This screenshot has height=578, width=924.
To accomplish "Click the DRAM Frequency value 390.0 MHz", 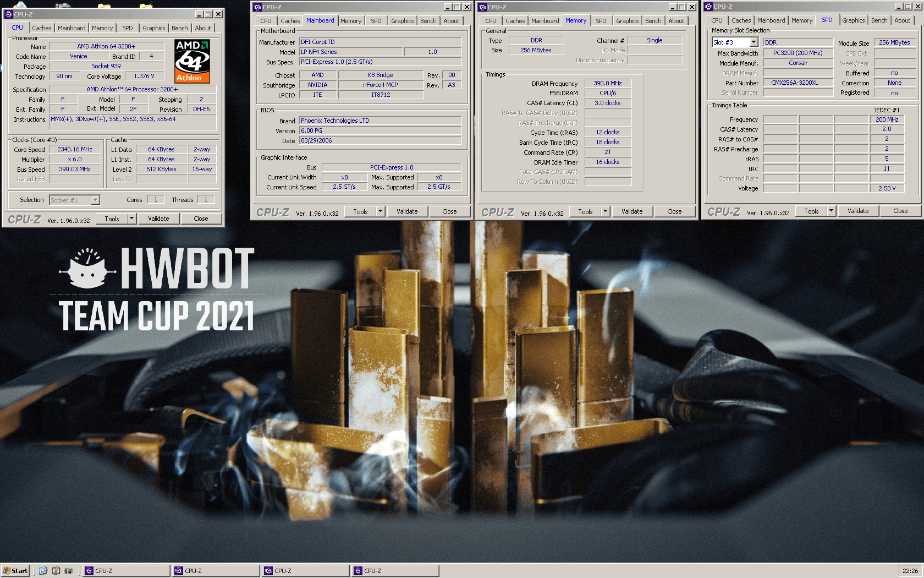I will 608,83.
